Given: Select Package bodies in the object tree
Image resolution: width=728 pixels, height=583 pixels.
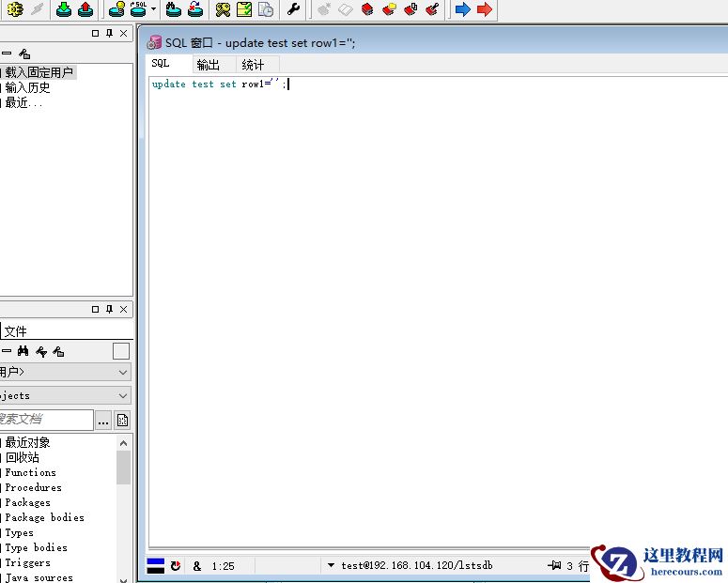Looking at the screenshot, I should pos(44,517).
